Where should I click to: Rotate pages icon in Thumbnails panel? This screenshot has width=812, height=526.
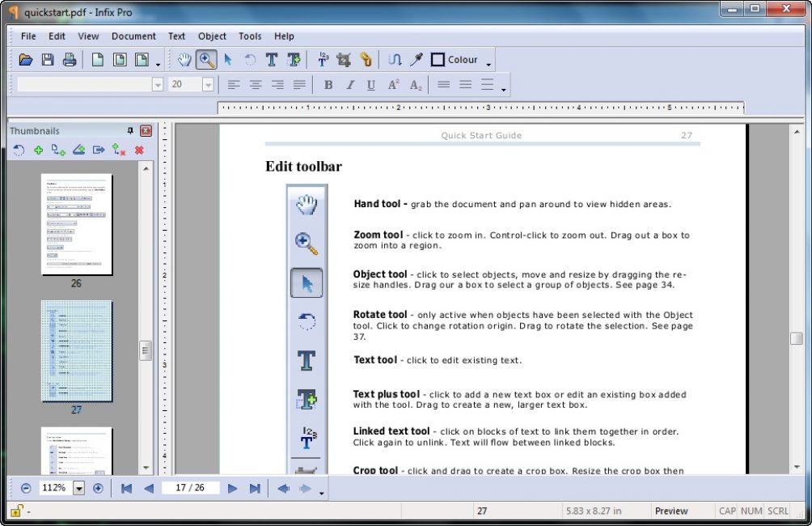pos(19,151)
